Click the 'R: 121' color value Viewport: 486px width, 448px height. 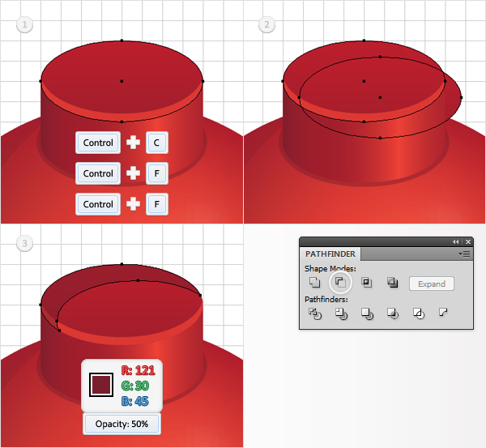[138, 370]
